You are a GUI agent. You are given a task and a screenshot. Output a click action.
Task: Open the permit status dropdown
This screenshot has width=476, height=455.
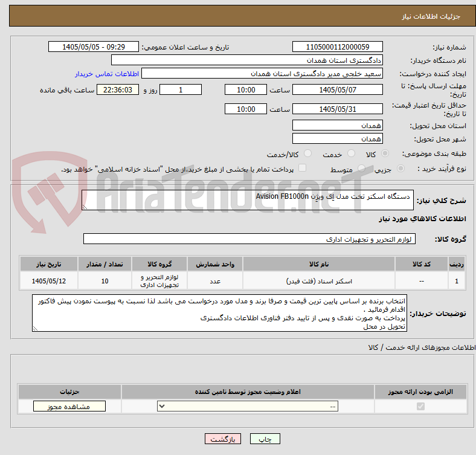[248, 407]
